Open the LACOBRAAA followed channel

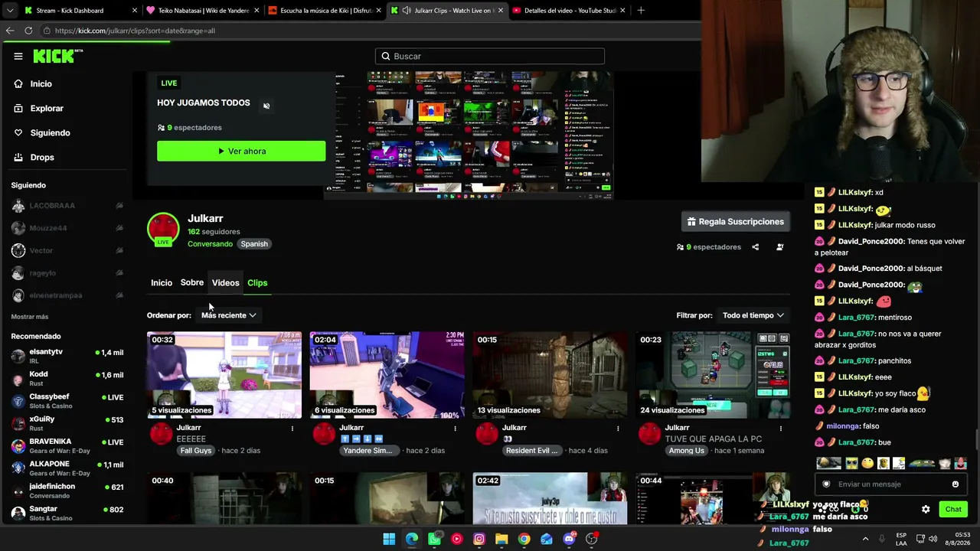[x=67, y=206]
